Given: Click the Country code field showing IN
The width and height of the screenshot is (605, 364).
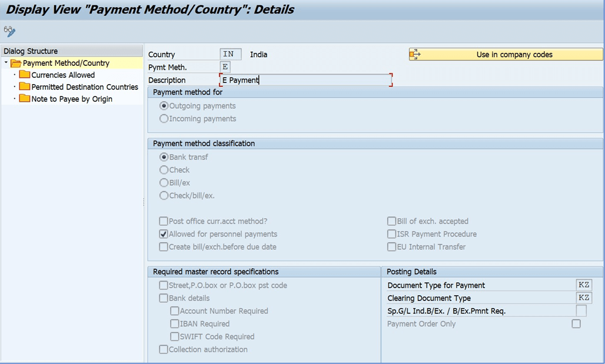Looking at the screenshot, I should click(230, 54).
